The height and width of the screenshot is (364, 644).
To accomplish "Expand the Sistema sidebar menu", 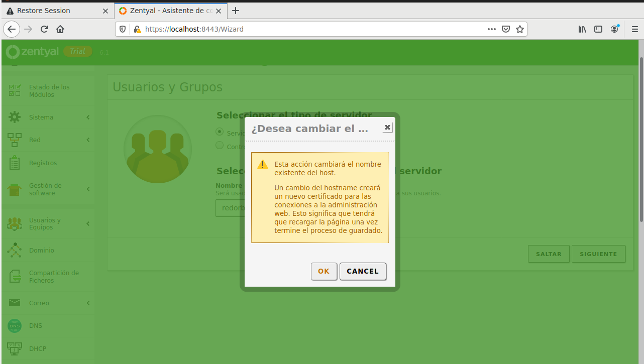I will tap(49, 117).
